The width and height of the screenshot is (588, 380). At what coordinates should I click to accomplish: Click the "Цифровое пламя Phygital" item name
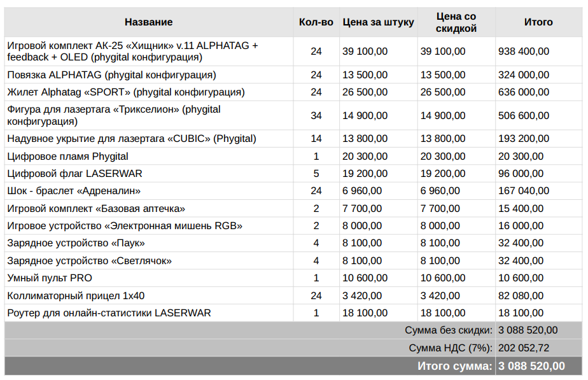click(67, 157)
